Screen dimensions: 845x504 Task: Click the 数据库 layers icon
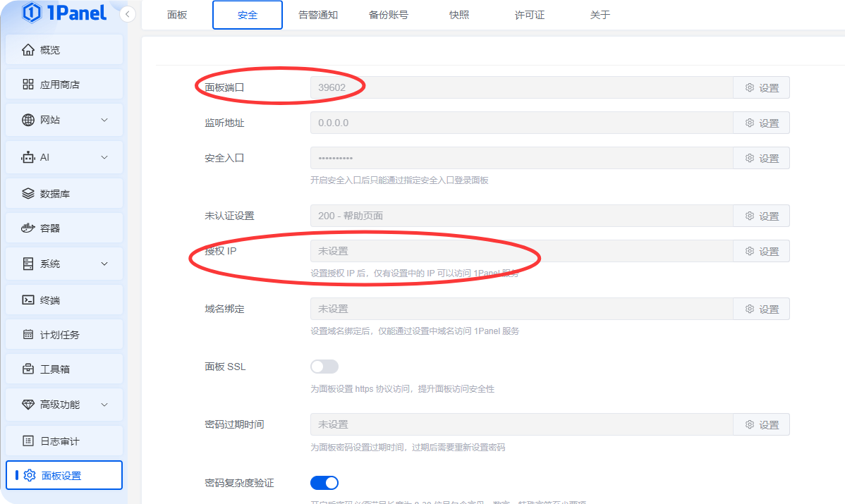[x=28, y=193]
